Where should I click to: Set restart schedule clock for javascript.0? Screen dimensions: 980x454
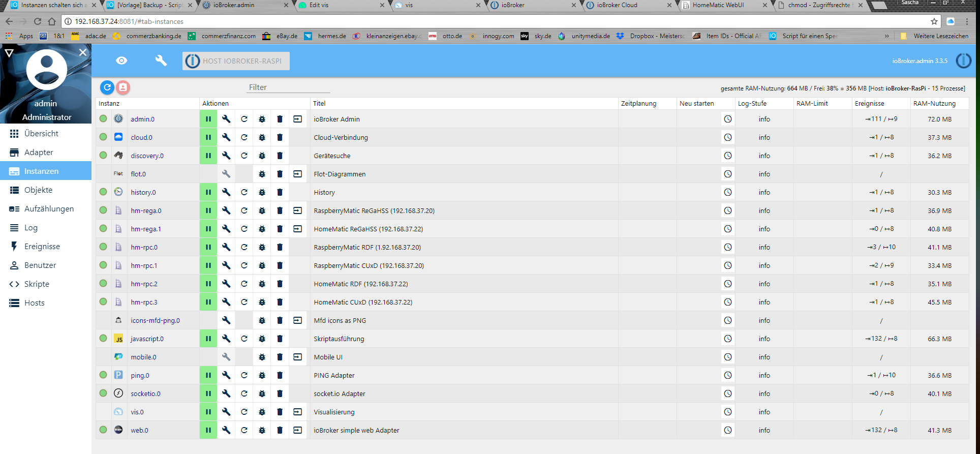point(728,339)
